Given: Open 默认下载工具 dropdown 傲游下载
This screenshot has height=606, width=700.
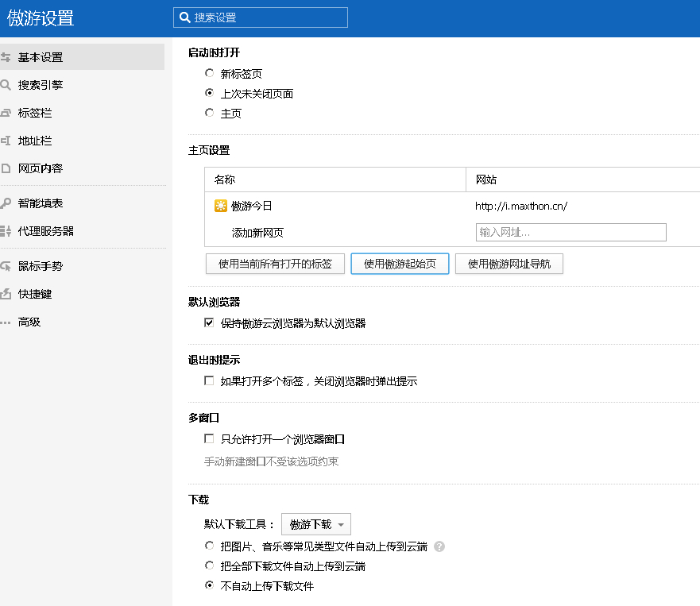Looking at the screenshot, I should point(316,524).
